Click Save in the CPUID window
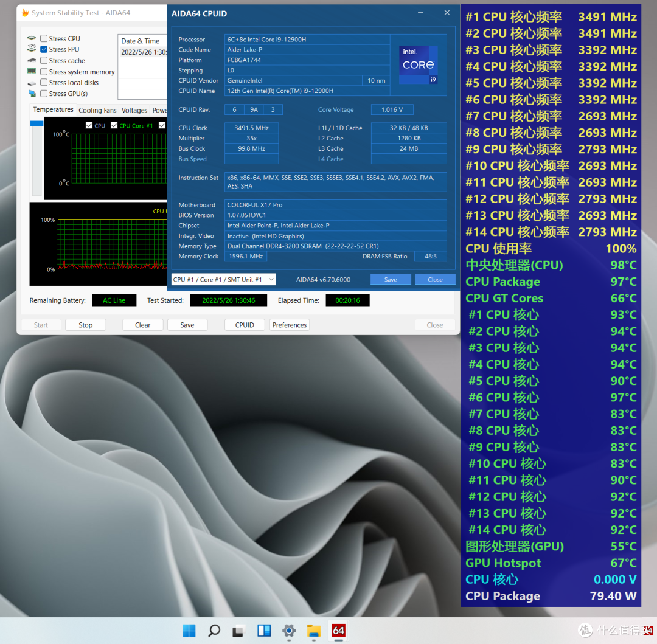The height and width of the screenshot is (644, 657). click(391, 280)
